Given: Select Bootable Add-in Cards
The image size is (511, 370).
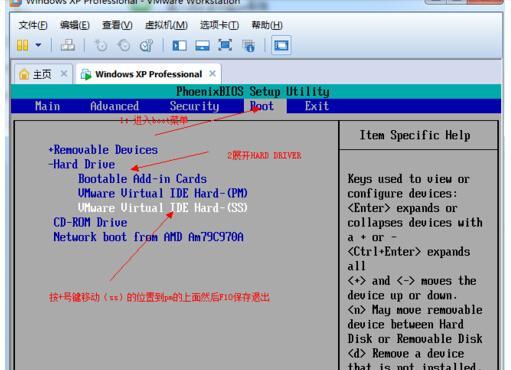Looking at the screenshot, I should pos(142,179).
